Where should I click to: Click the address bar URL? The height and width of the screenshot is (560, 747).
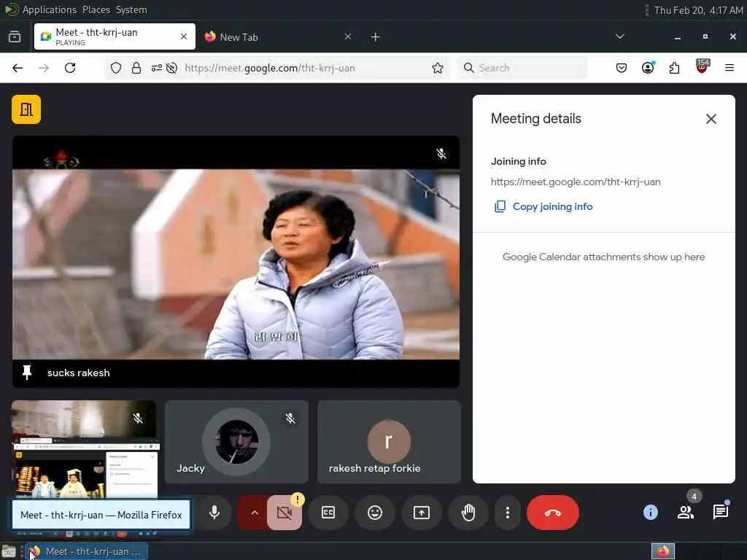270,68
